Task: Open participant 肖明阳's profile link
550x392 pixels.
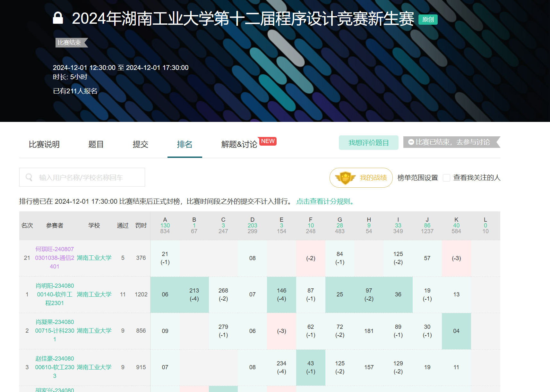Action: [55, 294]
